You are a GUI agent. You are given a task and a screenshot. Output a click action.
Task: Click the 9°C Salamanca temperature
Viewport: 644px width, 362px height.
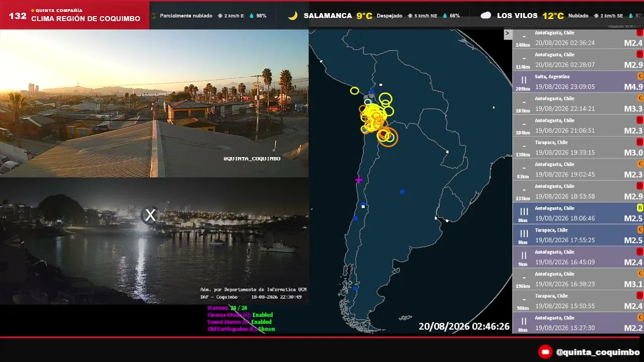[x=364, y=16]
